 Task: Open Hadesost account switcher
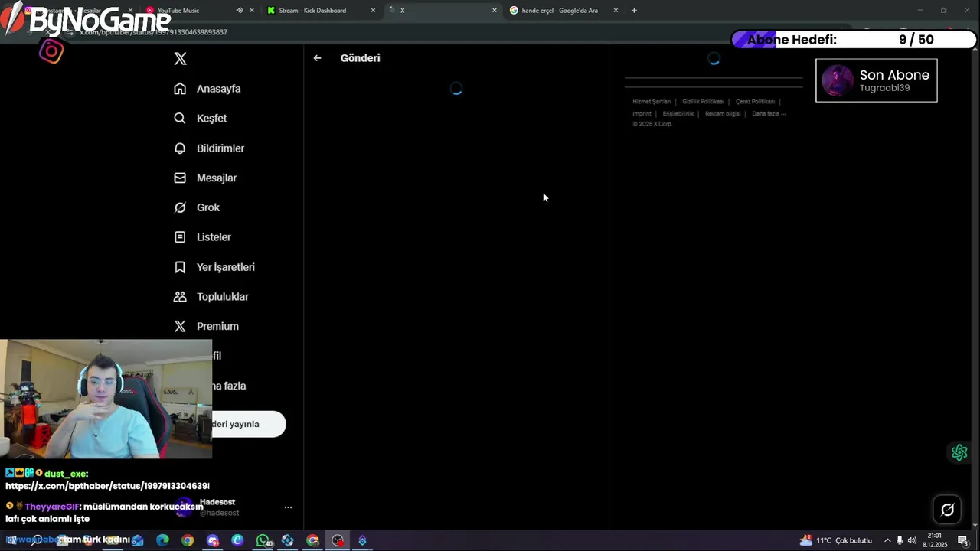click(234, 507)
